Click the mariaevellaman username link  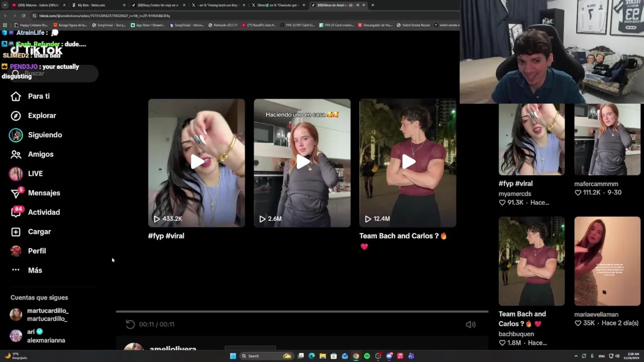tap(596, 315)
